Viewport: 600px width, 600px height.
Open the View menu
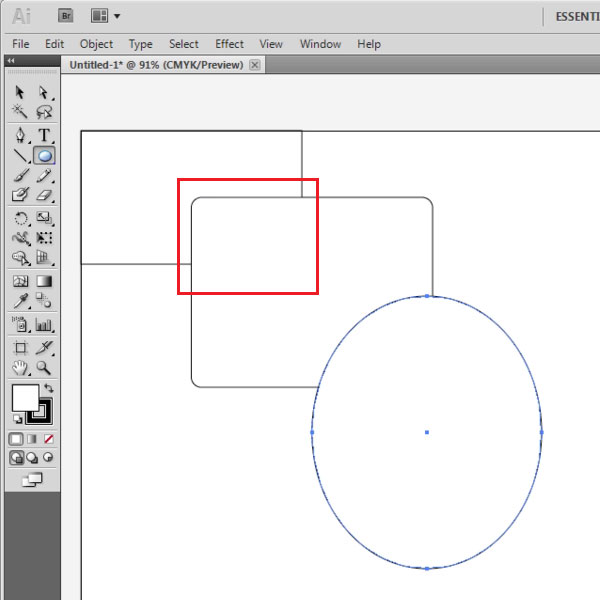coord(271,44)
